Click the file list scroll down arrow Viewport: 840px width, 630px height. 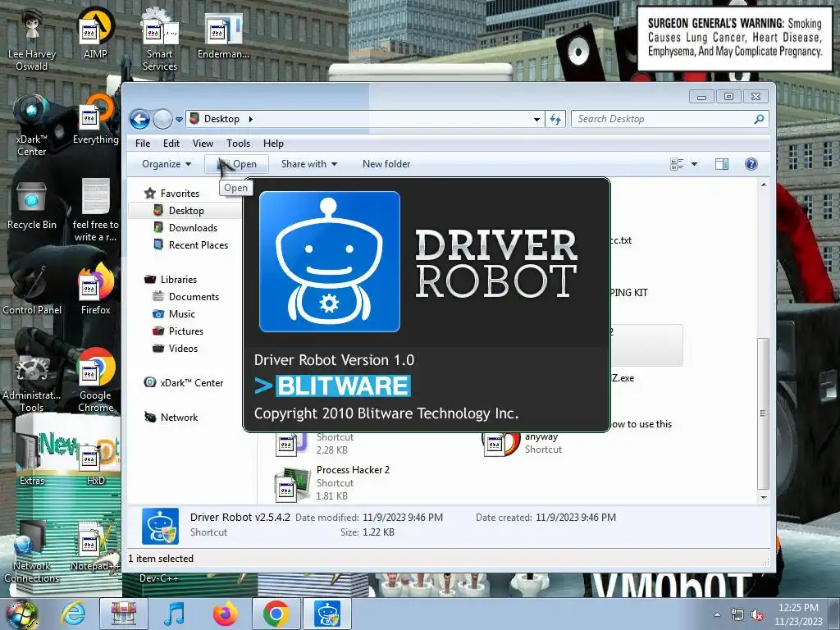coord(764,498)
